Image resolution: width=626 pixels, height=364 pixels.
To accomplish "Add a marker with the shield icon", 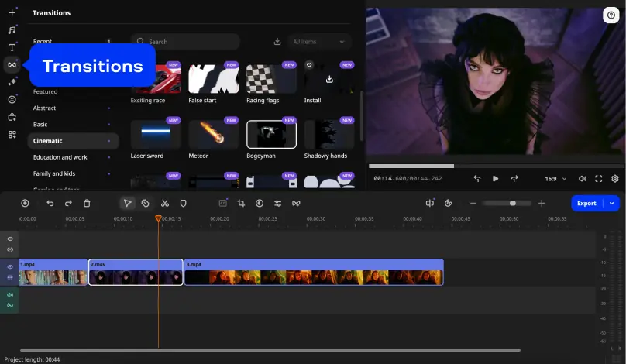I will tap(184, 203).
